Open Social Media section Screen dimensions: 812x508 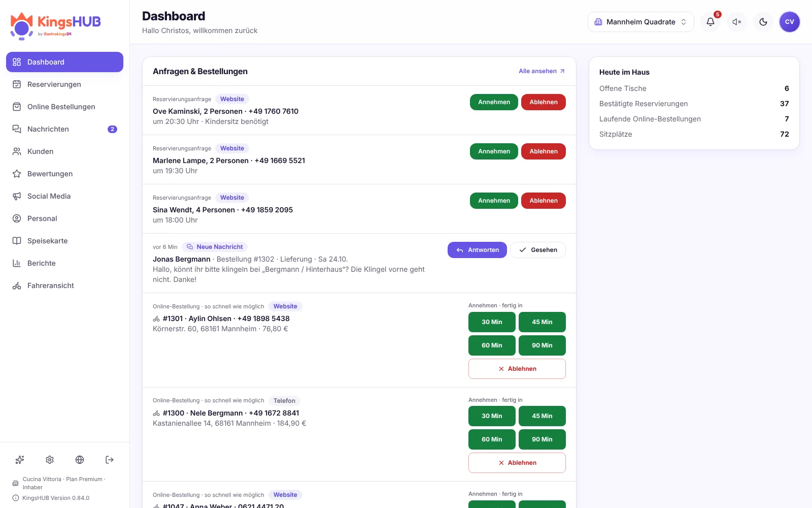64,196
